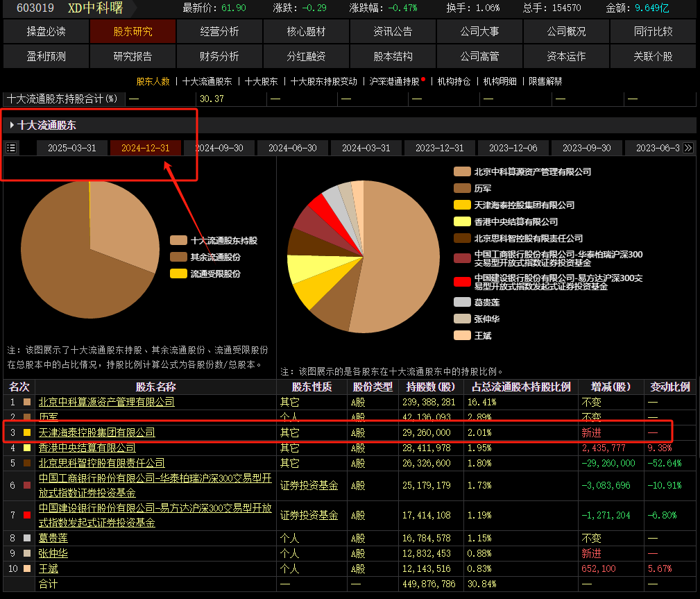Select the 2025-03-31 report date
This screenshot has width=700, height=599.
[x=72, y=148]
